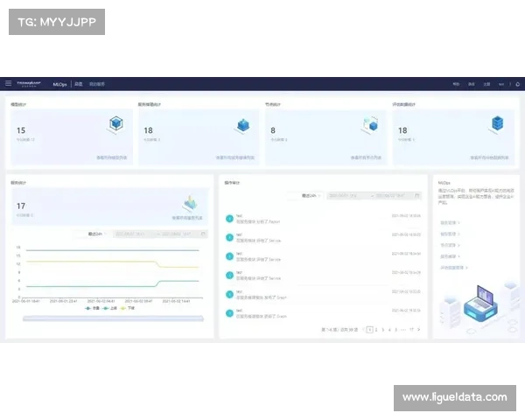
Task: Click the platform logo in header
Action: pyautogui.click(x=29, y=83)
